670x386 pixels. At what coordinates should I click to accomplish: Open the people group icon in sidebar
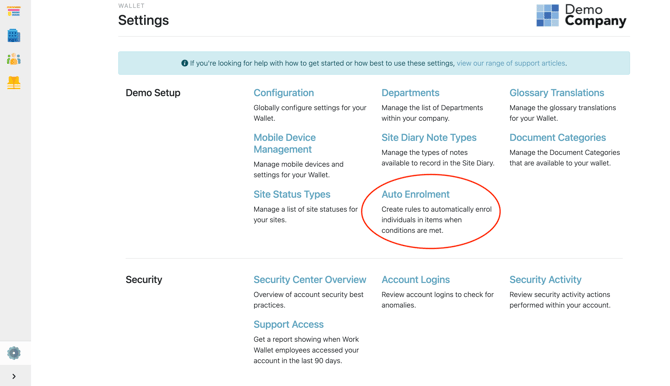pyautogui.click(x=14, y=59)
